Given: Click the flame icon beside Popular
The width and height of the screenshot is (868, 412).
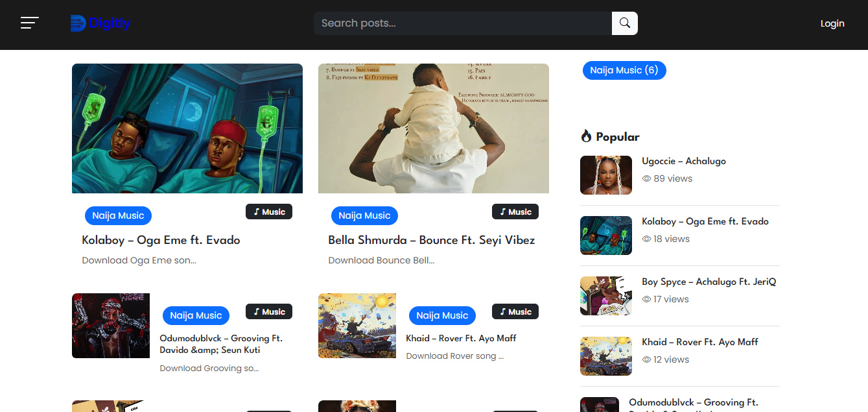Looking at the screenshot, I should [x=585, y=136].
